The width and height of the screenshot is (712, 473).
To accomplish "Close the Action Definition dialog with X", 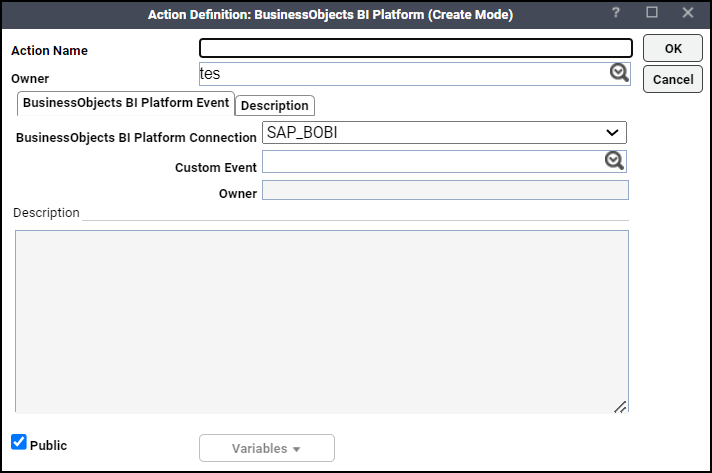I will click(x=688, y=13).
